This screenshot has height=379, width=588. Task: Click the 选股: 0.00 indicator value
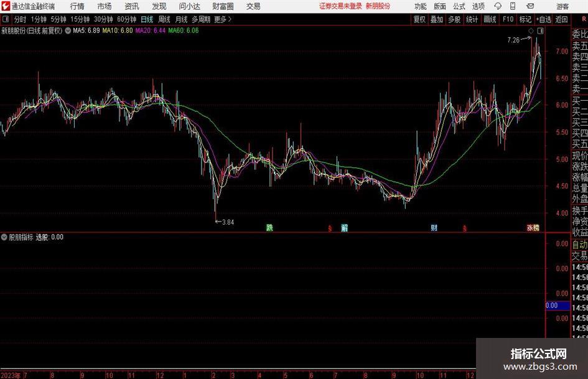click(50, 237)
